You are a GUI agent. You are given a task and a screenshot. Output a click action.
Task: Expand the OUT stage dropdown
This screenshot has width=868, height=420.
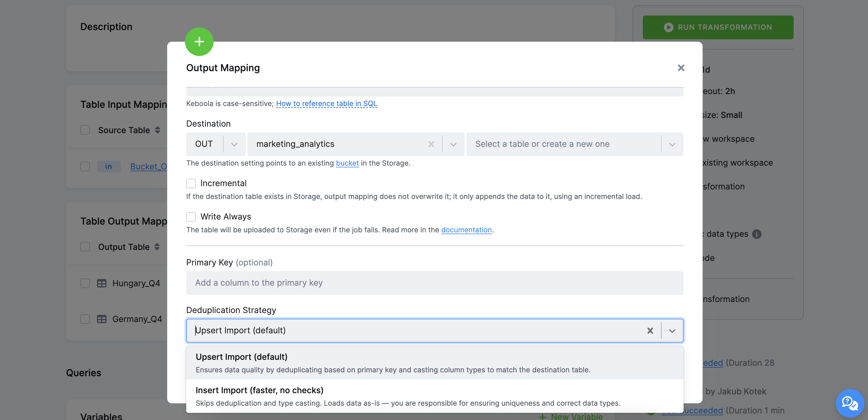[234, 144]
